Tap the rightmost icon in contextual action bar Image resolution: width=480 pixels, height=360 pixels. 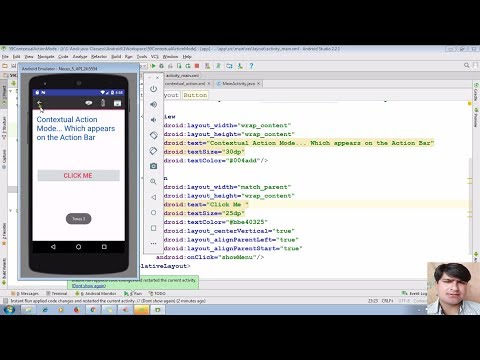(x=117, y=103)
